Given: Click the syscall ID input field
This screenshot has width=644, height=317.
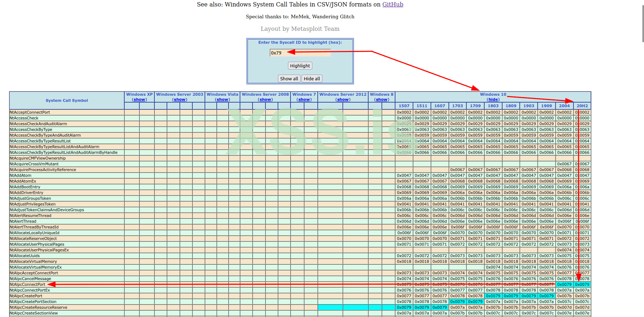Looking at the screenshot, I should 300,53.
